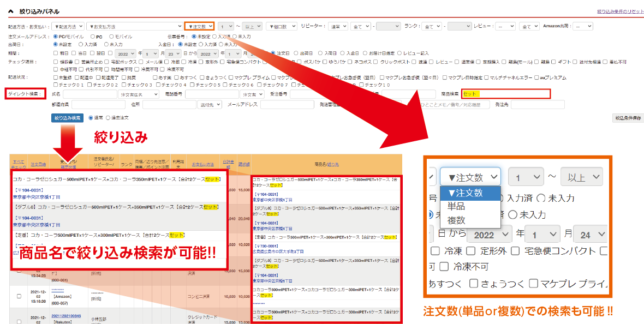Click the メールアドレス input field
This screenshot has height=324, width=644.
click(287, 105)
